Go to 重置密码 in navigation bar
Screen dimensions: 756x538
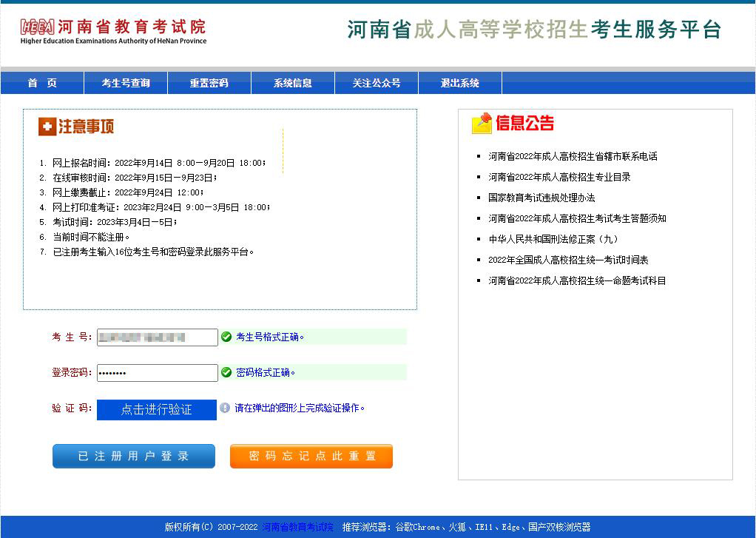pyautogui.click(x=209, y=84)
